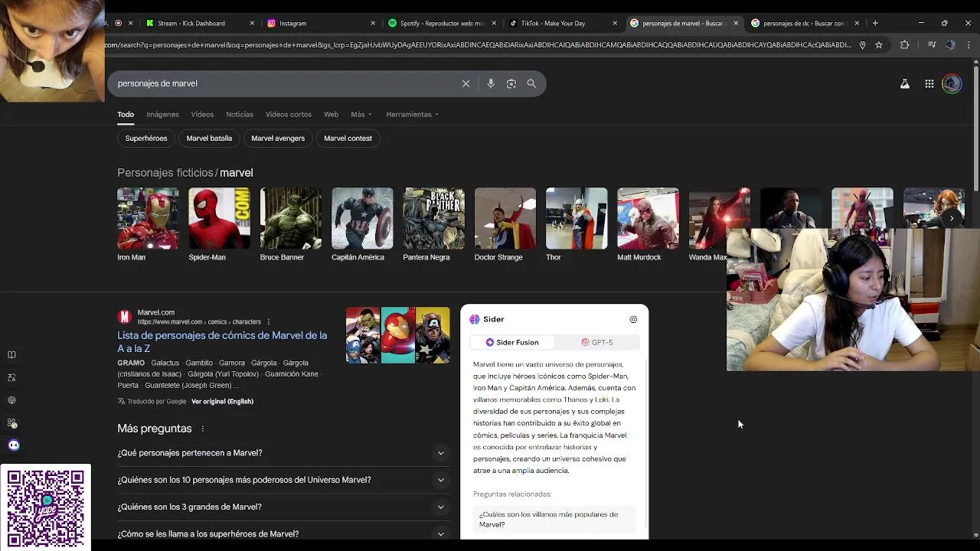Select GPT-5 model toggle

tap(597, 342)
